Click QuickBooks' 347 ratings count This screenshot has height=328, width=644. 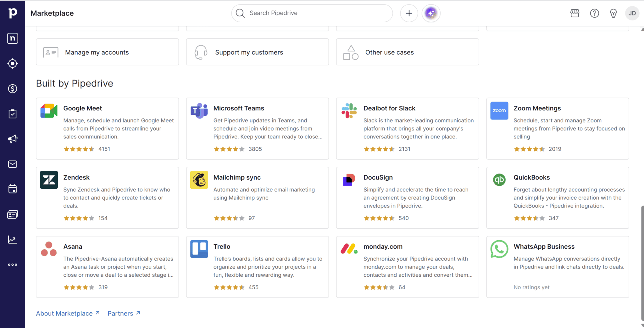point(553,218)
